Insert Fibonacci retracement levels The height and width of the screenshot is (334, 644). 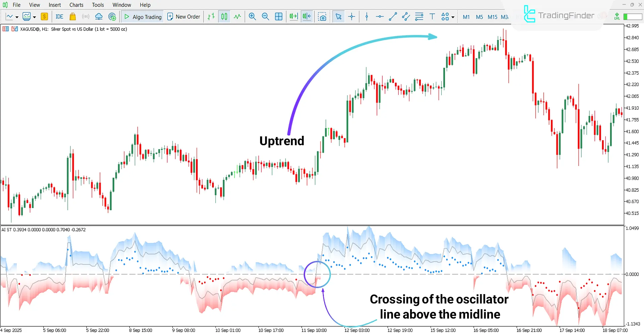click(x=419, y=16)
